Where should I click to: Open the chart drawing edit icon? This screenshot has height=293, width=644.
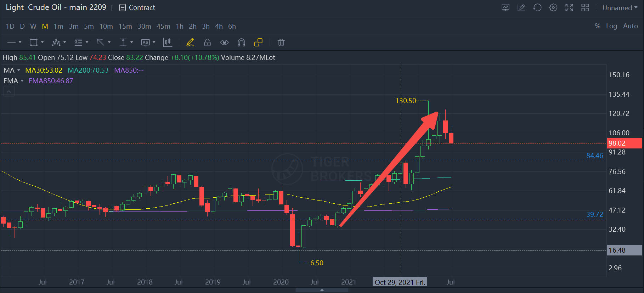click(x=521, y=7)
